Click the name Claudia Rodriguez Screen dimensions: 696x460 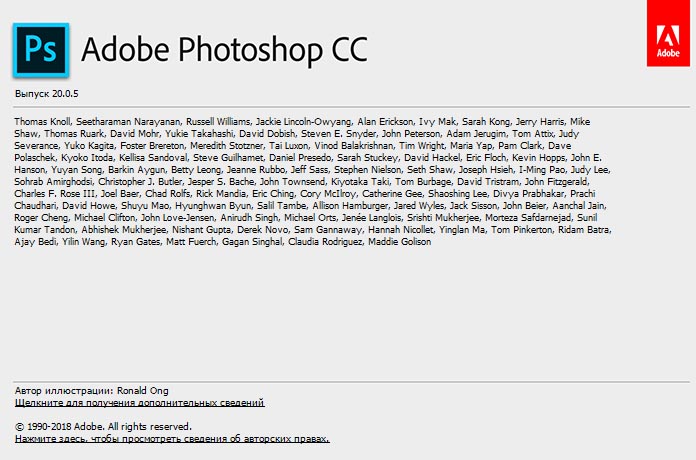point(325,242)
